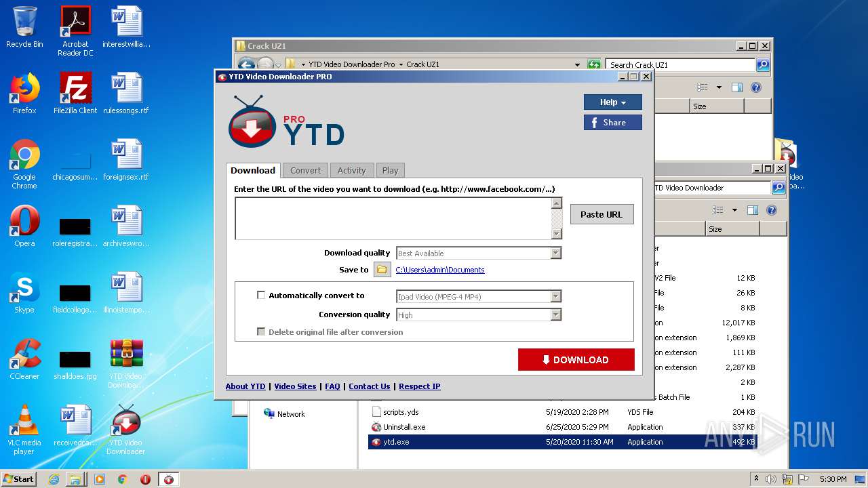This screenshot has height=488, width=868.
Task: Open the Help dropdown button
Action: click(x=613, y=102)
